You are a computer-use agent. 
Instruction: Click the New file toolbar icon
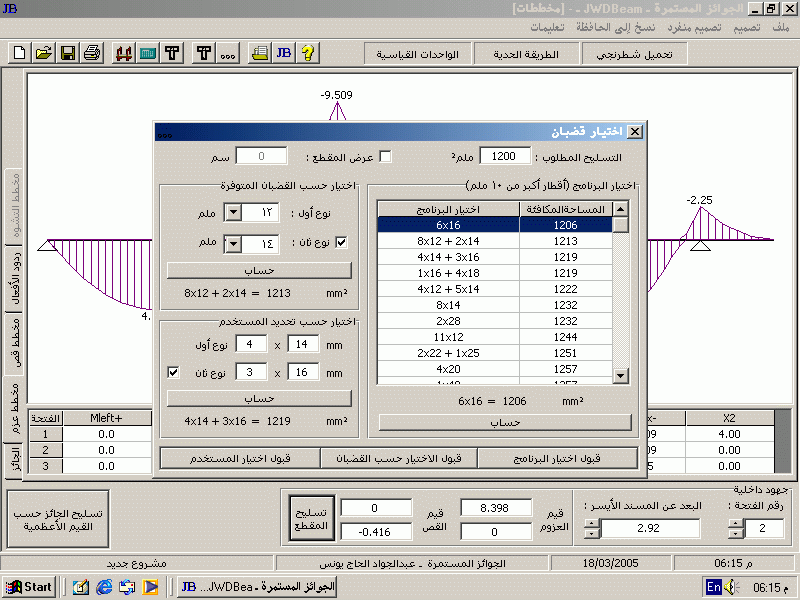coord(20,53)
